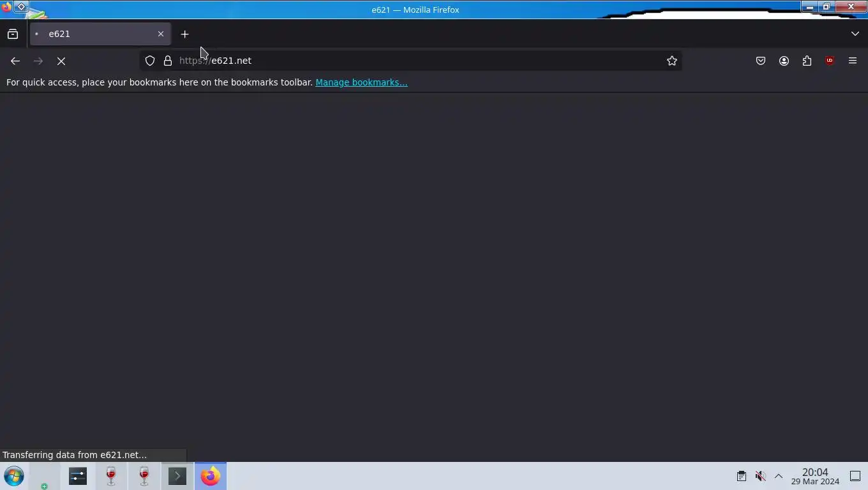The height and width of the screenshot is (490, 868).
Task: Save page to Pocket
Action: click(761, 61)
